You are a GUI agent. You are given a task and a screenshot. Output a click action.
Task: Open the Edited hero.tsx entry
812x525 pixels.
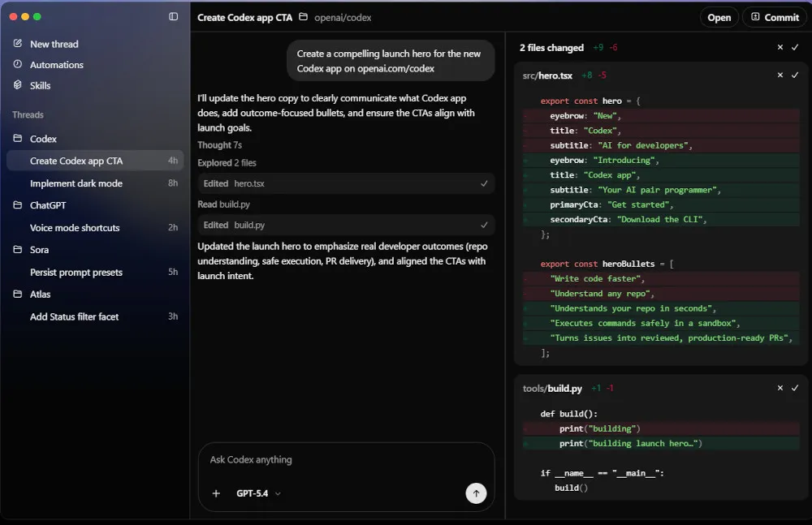pos(346,183)
